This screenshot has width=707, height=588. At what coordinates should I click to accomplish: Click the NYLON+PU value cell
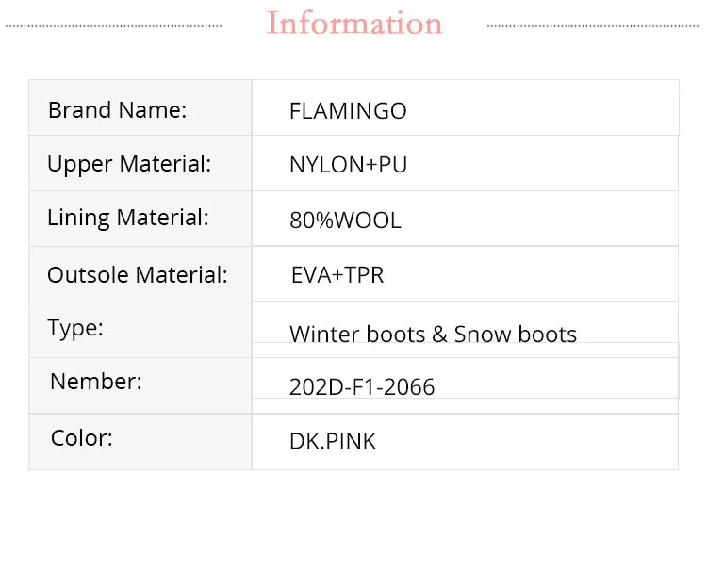[465, 163]
